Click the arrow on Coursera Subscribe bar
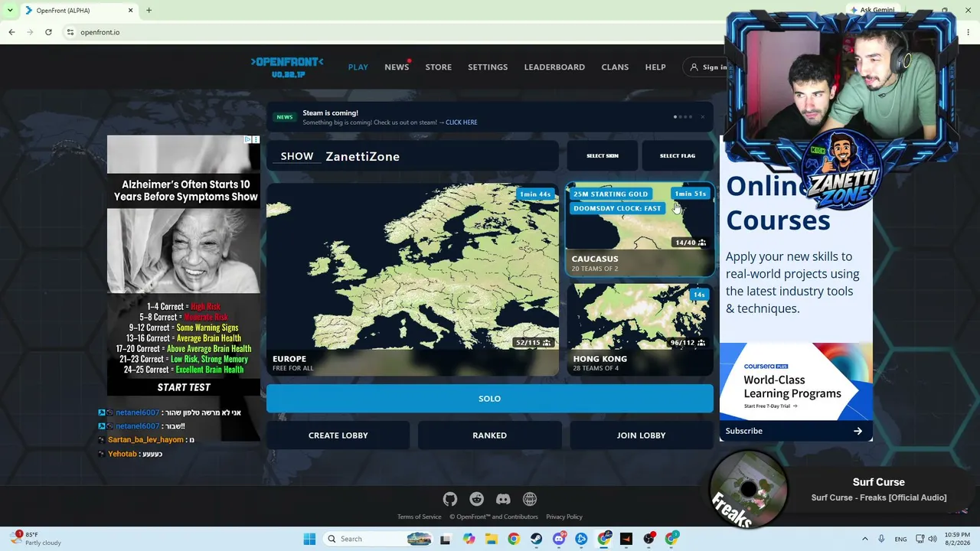 coord(857,431)
